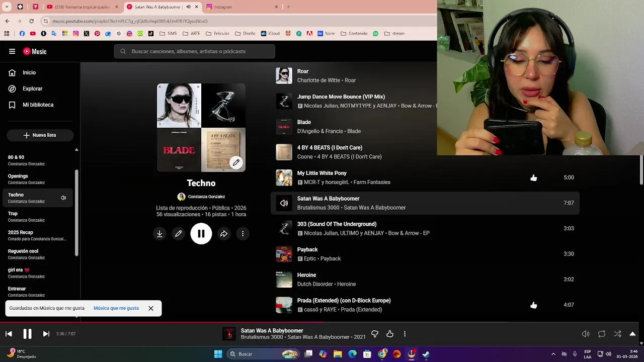Viewport: 644px width, 362px height.
Task: Play the song Heroine
Action: 306,275
